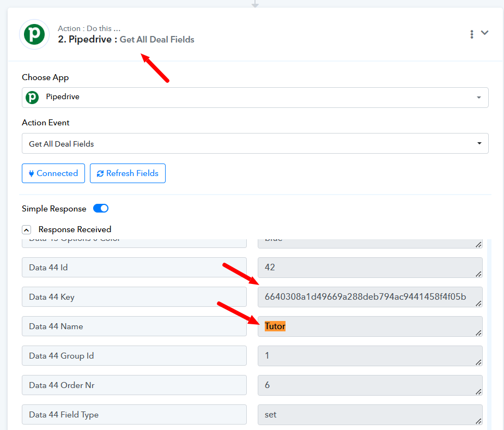
Task: Click the Pipedrive logo in step header
Action: [x=34, y=34]
